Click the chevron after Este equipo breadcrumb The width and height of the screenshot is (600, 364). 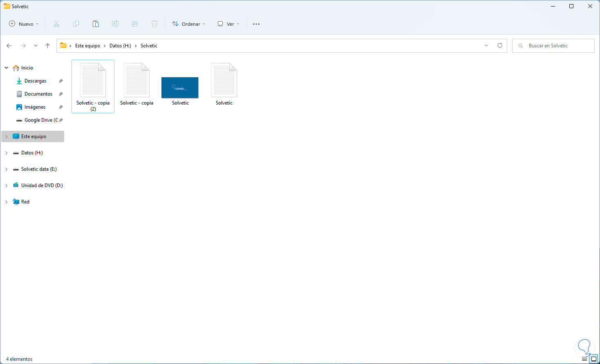point(105,46)
